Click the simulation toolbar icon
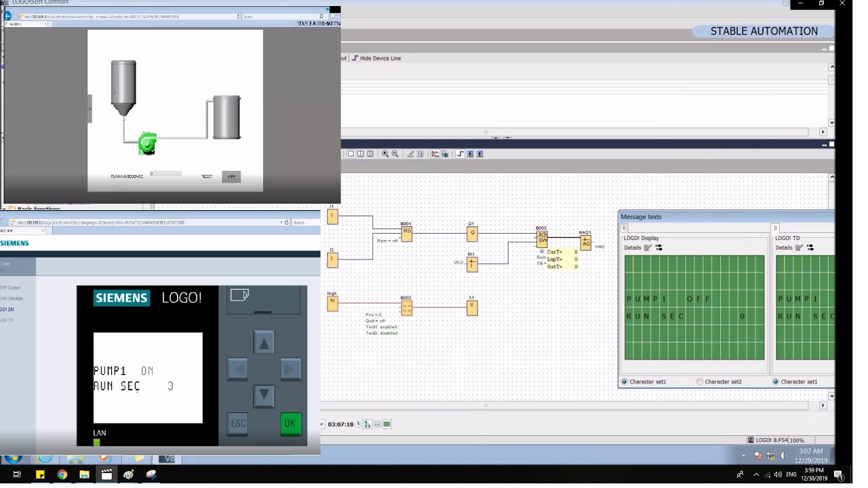Image resolution: width=868 pixels, height=488 pixels. point(435,154)
